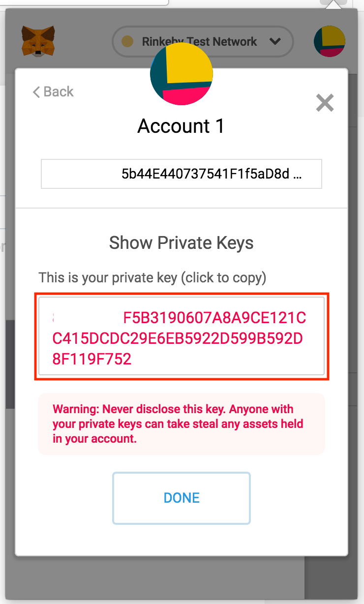This screenshot has height=604, width=364.
Task: Go back using the Back link
Action: [53, 92]
